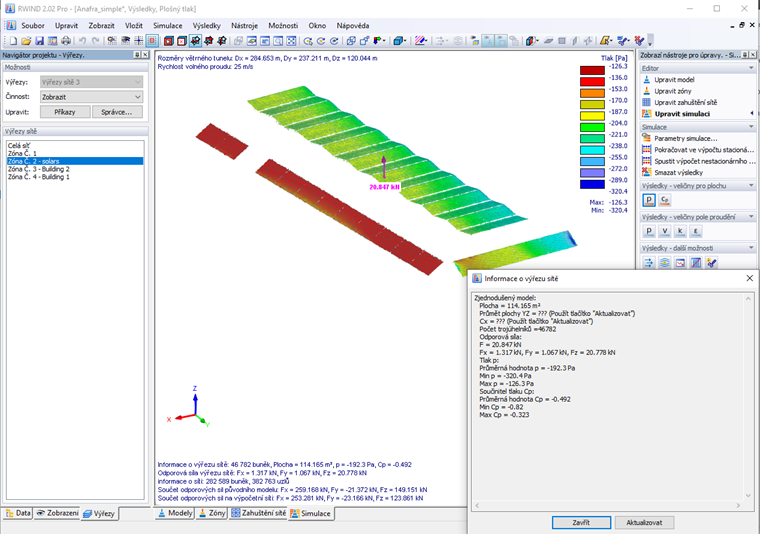Collapse the Simulace panel section

[751, 127]
